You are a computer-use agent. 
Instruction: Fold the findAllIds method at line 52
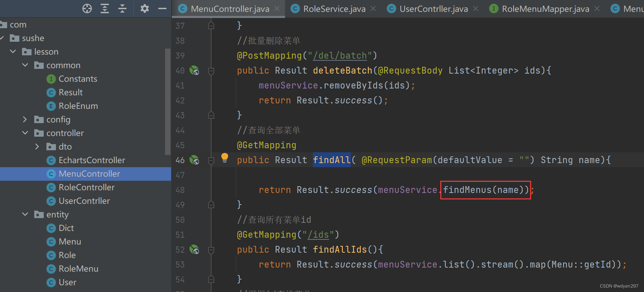(x=211, y=250)
